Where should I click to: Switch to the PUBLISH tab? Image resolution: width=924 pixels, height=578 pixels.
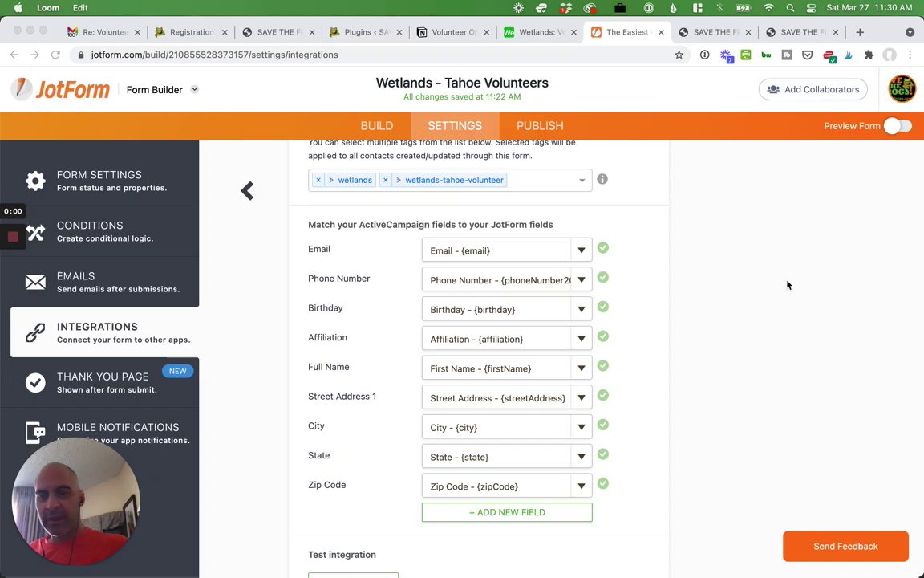540,125
